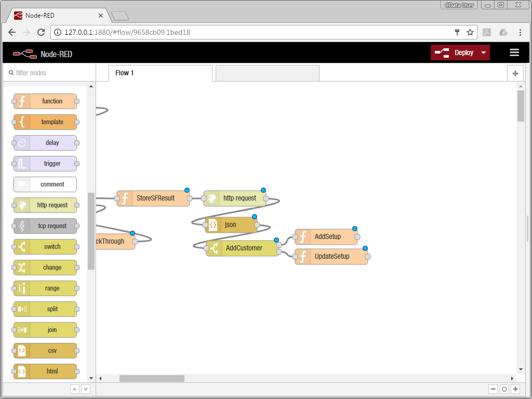Bookmark this page with the star icon
Viewport: 532px width, 399px height.
[x=470, y=32]
